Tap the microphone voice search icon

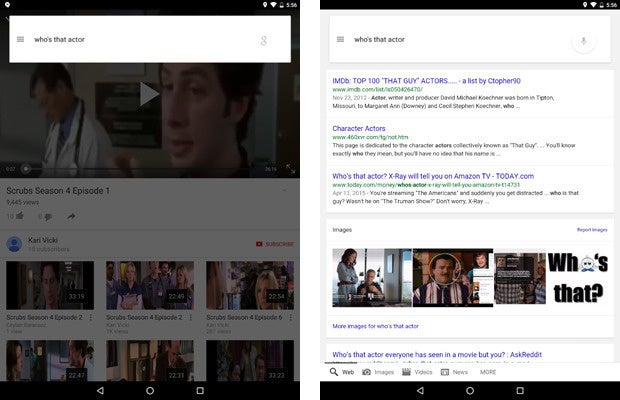583,41
